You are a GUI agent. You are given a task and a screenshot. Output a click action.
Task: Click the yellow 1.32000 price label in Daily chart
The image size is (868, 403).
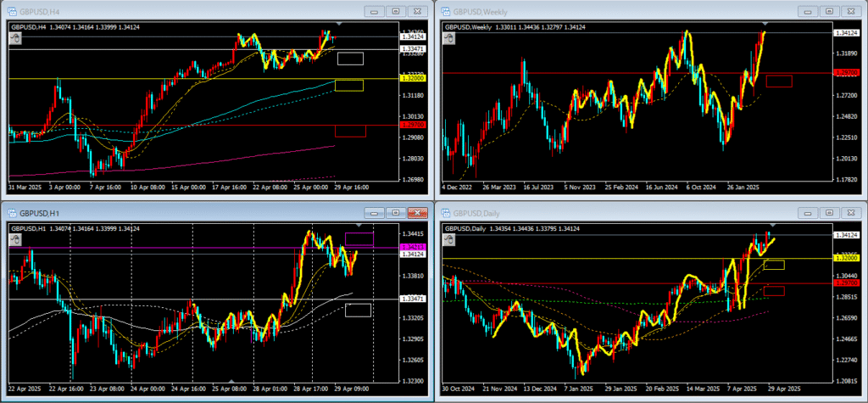(846, 258)
